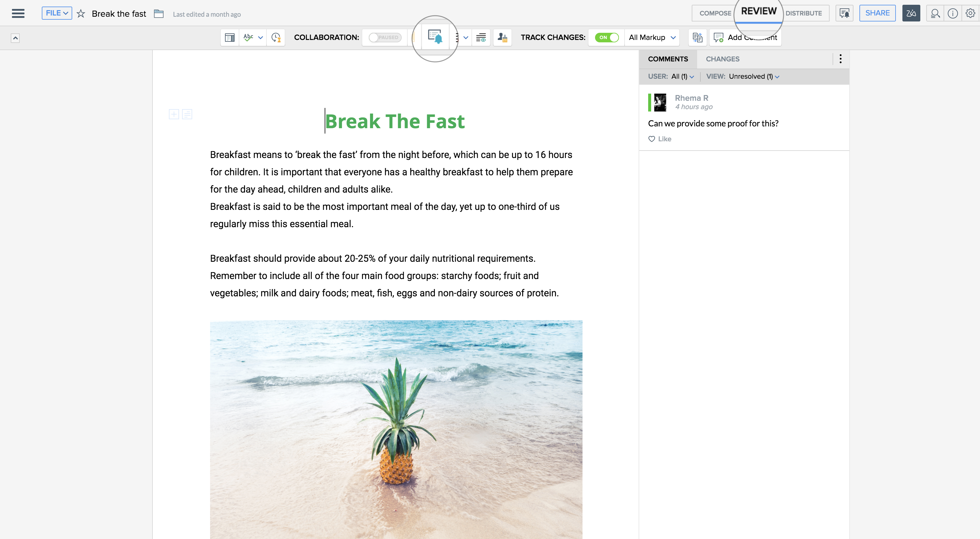Image resolution: width=980 pixels, height=539 pixels.
Task: Like Rhema R's comment
Action: click(660, 139)
